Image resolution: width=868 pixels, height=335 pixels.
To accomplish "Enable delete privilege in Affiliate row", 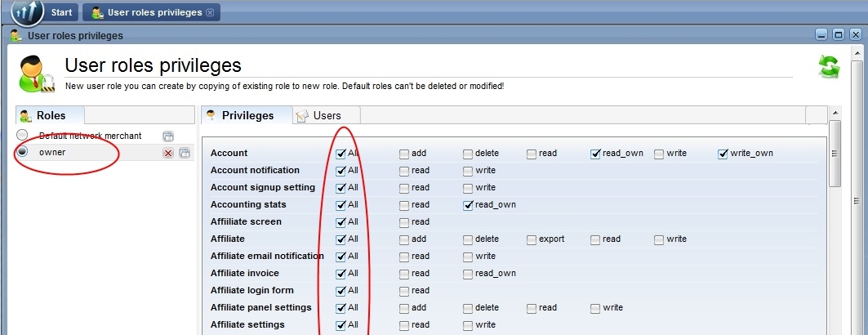I will (469, 239).
